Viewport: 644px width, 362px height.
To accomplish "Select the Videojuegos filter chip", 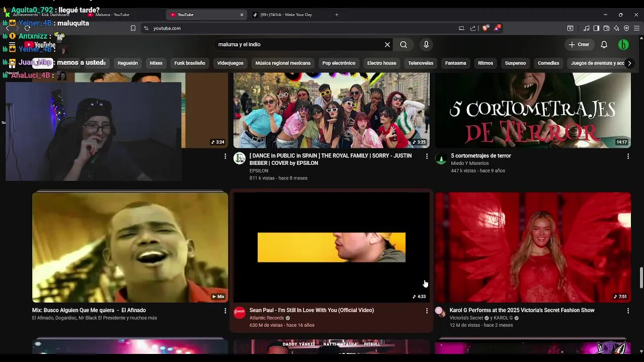I will (x=230, y=63).
